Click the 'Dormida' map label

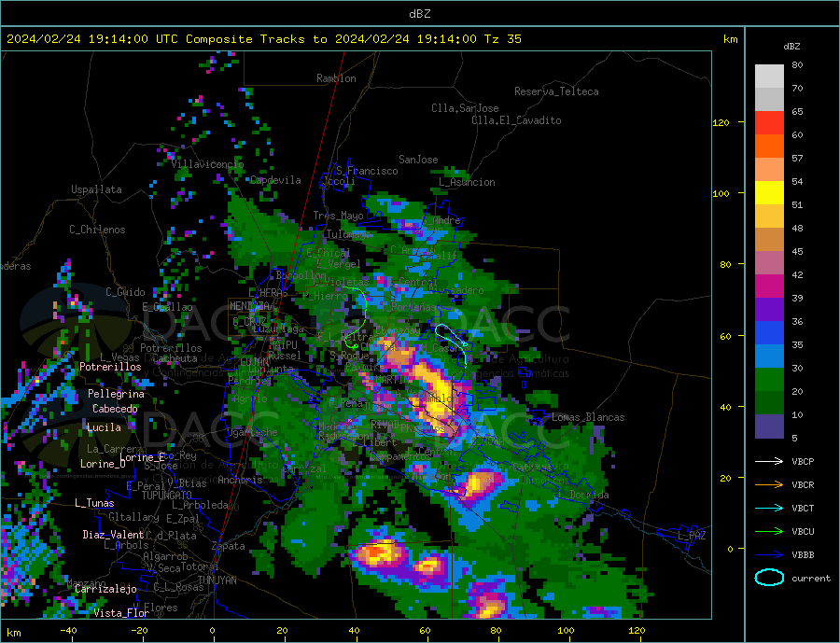coord(589,495)
